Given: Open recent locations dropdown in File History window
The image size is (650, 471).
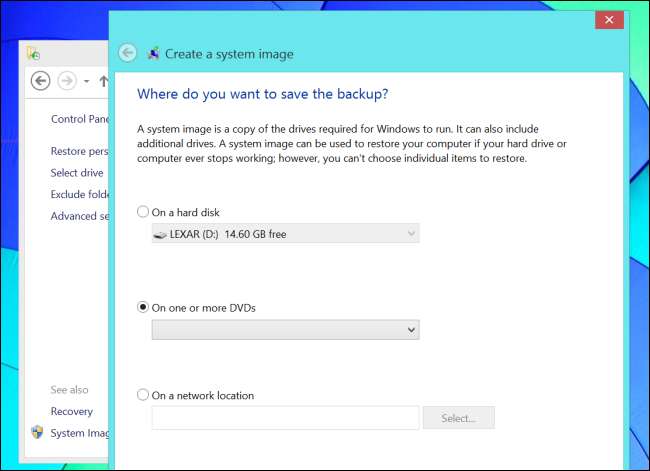Looking at the screenshot, I should coord(87,81).
